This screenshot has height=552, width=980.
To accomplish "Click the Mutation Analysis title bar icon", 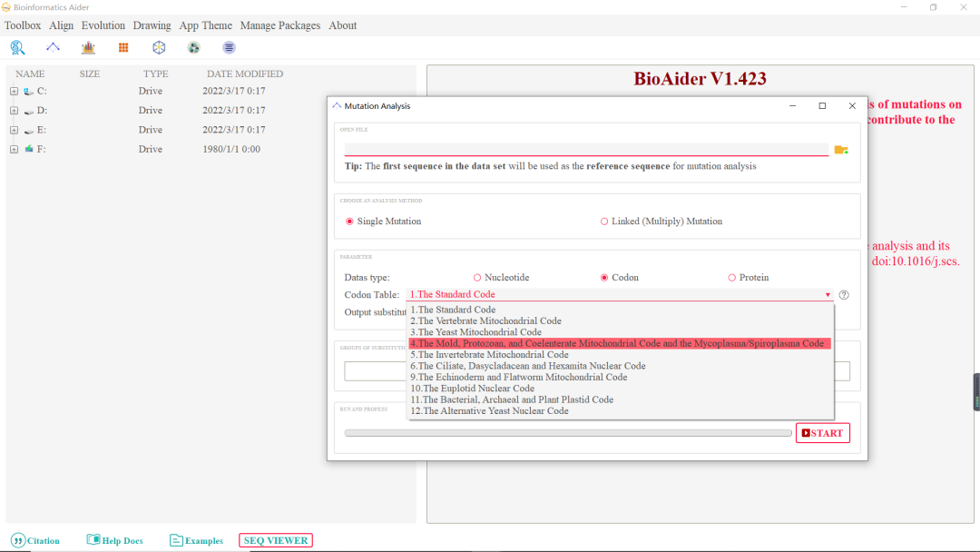I will (337, 105).
